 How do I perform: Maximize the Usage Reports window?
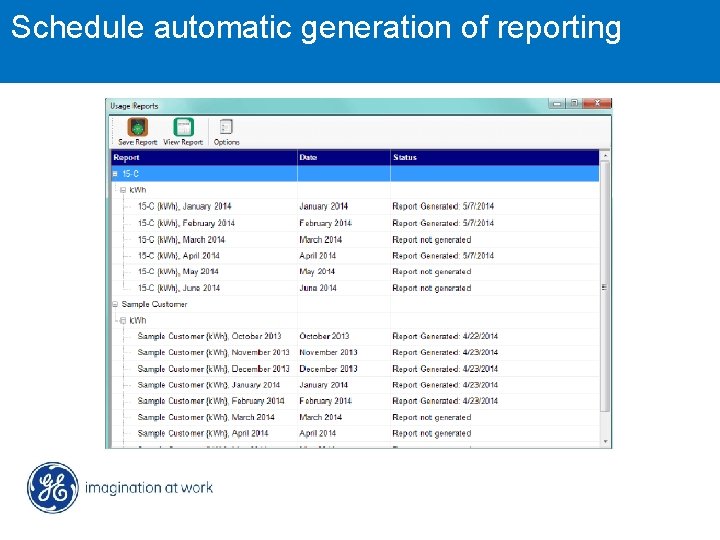pyautogui.click(x=574, y=104)
